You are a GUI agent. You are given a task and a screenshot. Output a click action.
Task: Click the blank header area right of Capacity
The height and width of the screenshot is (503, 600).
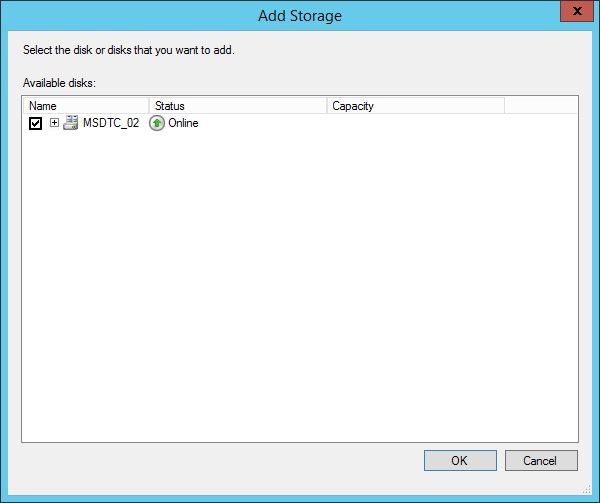click(540, 105)
